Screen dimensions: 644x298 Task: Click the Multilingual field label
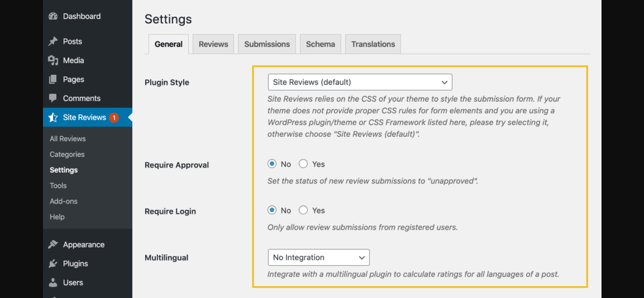(x=166, y=257)
